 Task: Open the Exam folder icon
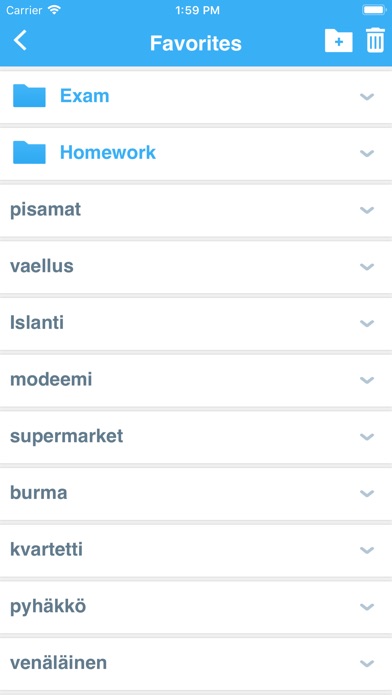[29, 96]
